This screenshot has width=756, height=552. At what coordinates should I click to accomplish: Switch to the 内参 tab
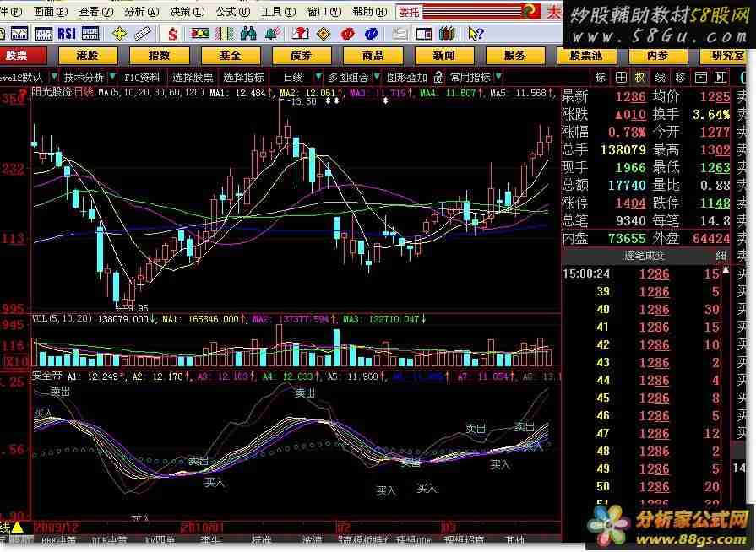click(x=658, y=56)
